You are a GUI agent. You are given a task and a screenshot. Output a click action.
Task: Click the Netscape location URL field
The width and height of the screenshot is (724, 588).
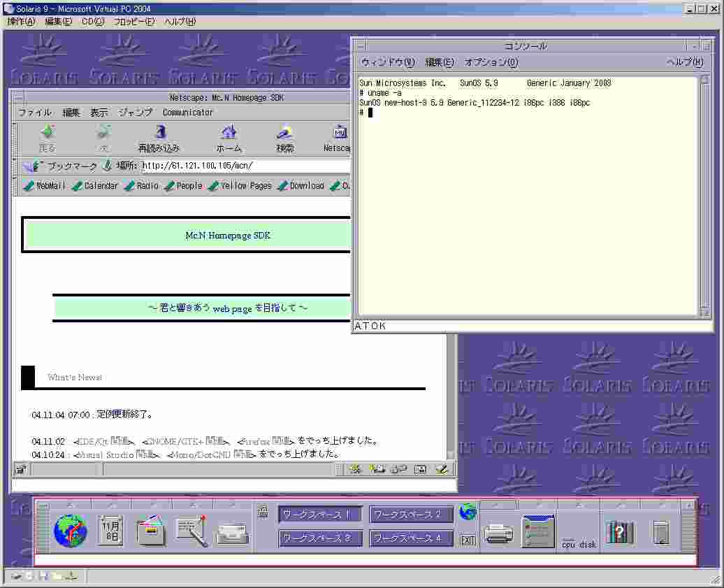point(245,166)
